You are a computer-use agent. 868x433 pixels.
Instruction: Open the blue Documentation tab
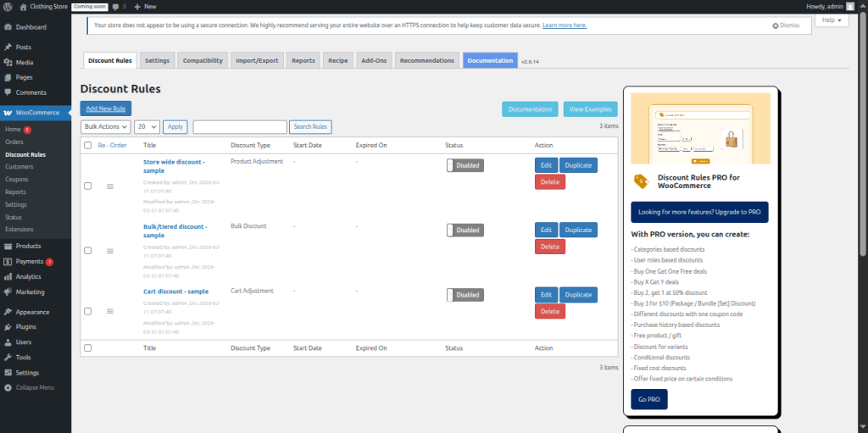(x=490, y=60)
